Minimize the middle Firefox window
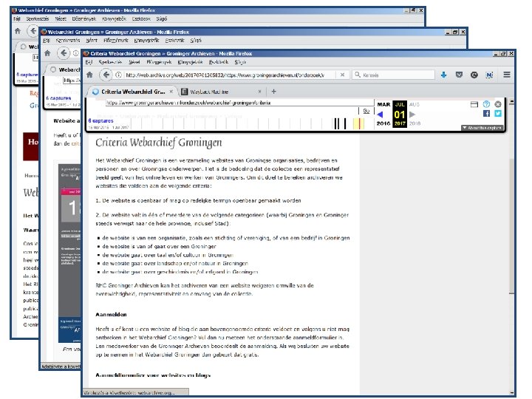 click(x=448, y=32)
